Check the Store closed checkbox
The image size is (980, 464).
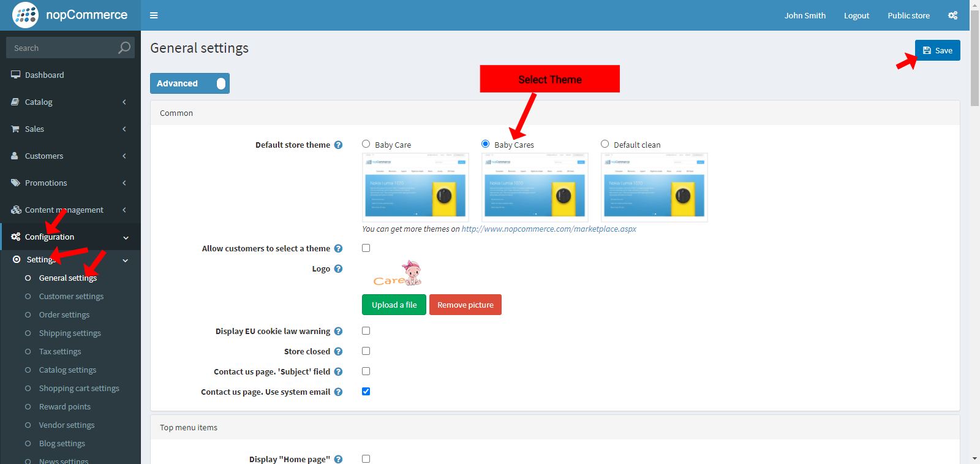pyautogui.click(x=366, y=351)
